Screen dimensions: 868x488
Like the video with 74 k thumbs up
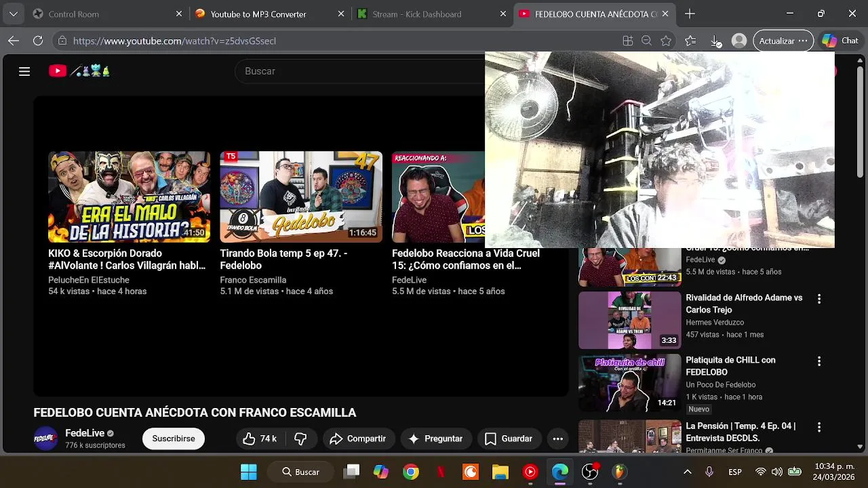[x=260, y=439]
